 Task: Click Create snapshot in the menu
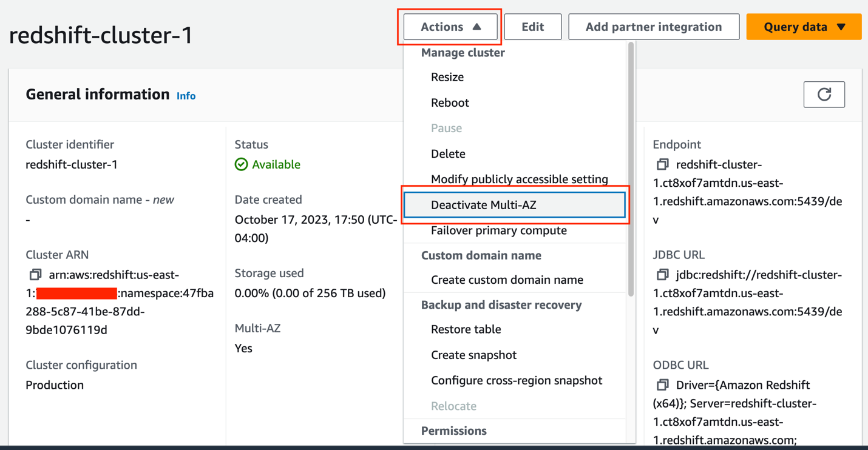pyautogui.click(x=473, y=355)
